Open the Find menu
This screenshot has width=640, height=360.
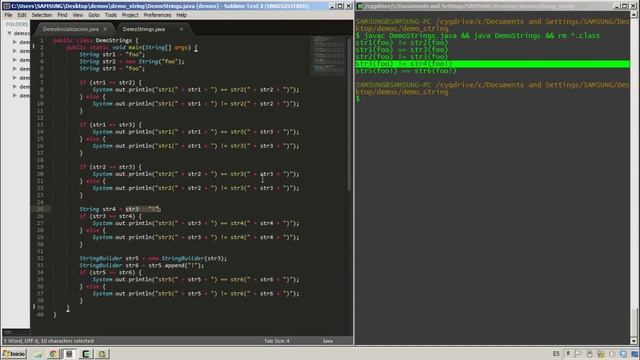tap(62, 15)
